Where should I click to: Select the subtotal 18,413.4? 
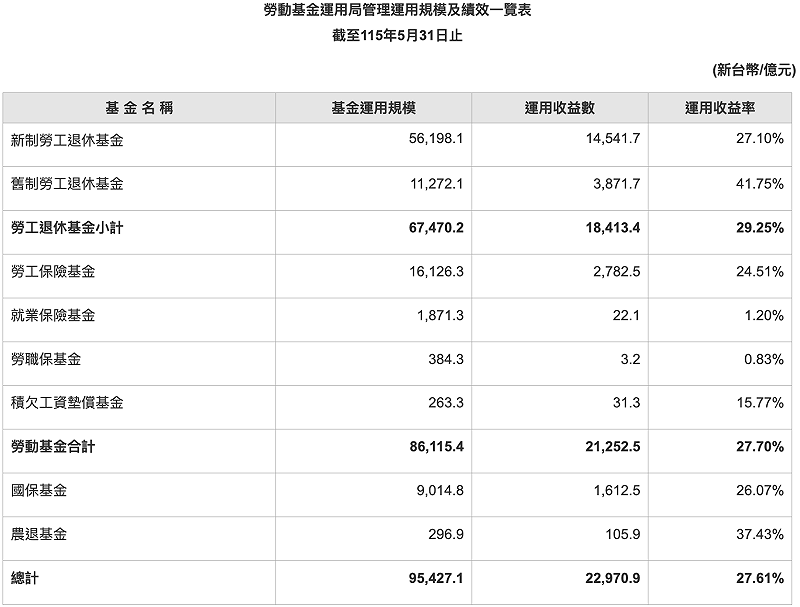[613, 227]
